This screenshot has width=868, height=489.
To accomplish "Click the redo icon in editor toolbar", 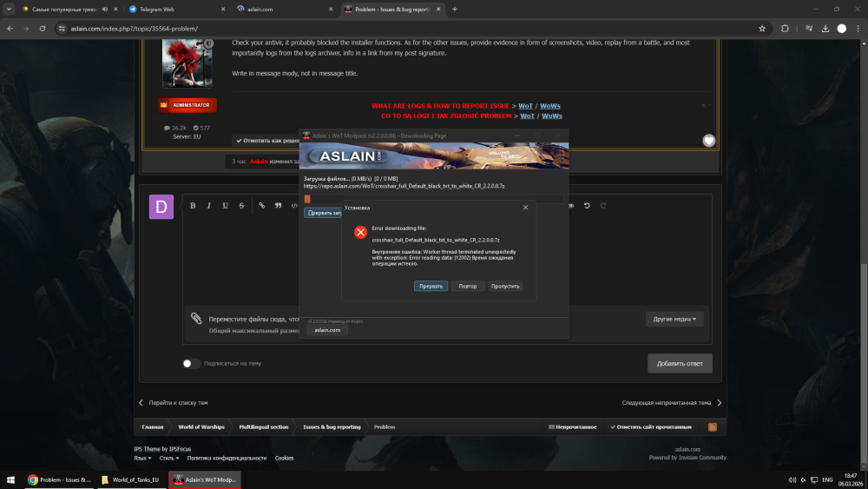I will click(x=603, y=206).
